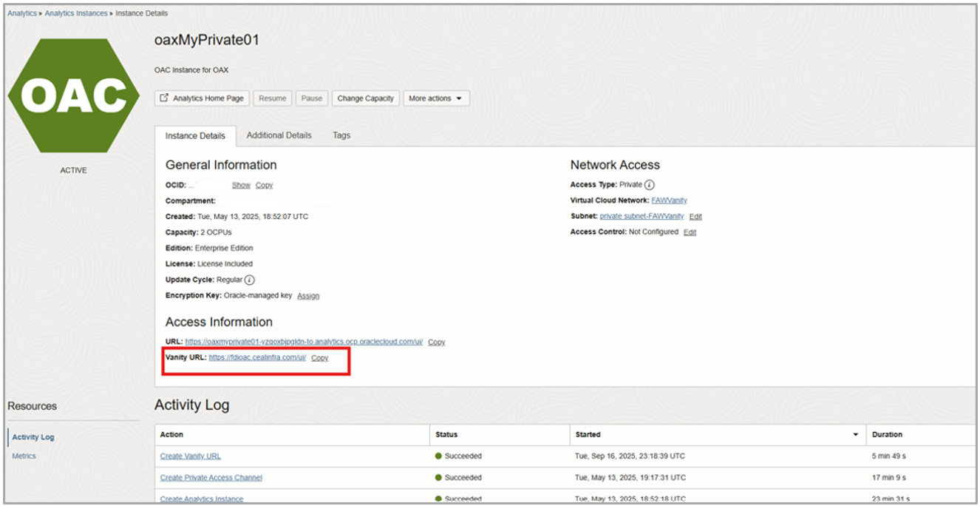Open the Create Vanity URL log entry
The width and height of the screenshot is (980, 506).
[190, 456]
